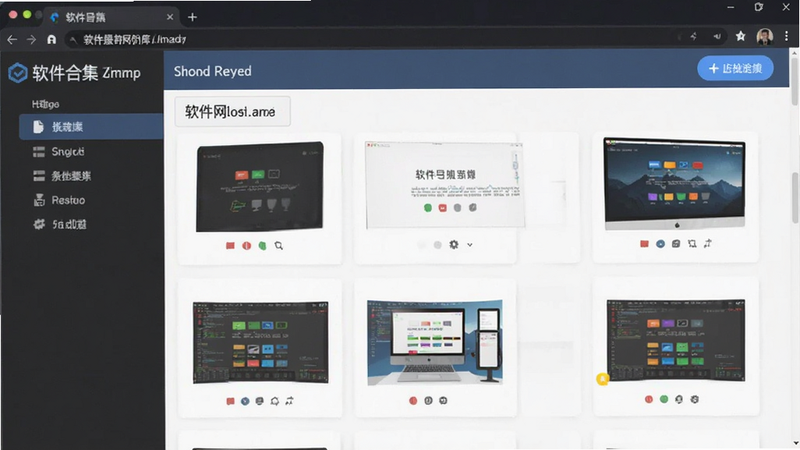Click the browser back arrow
The image size is (800, 450).
pos(12,39)
